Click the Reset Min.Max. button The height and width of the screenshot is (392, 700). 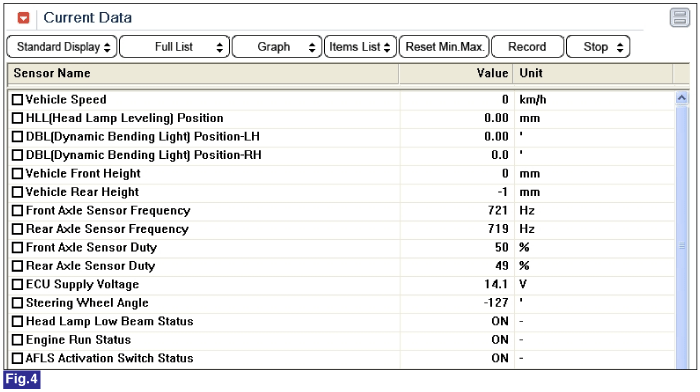tap(444, 47)
